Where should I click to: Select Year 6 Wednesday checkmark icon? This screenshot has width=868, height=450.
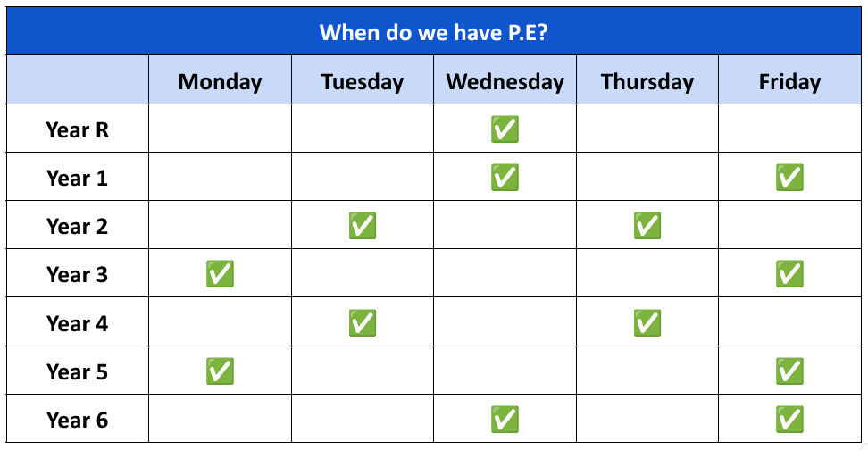click(x=505, y=419)
